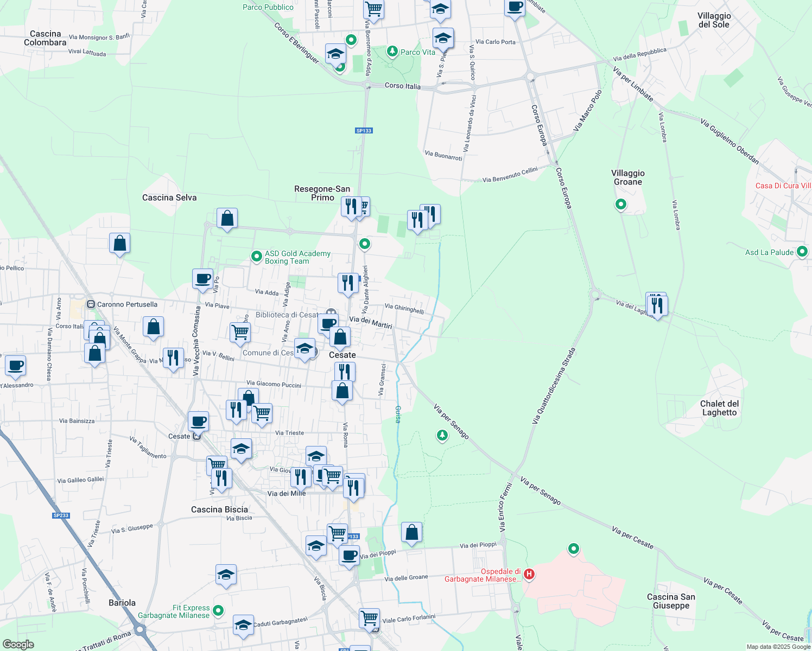The height and width of the screenshot is (651, 812).
Task: Select the shopping bag icon near Cascina Selva
Action: [226, 219]
